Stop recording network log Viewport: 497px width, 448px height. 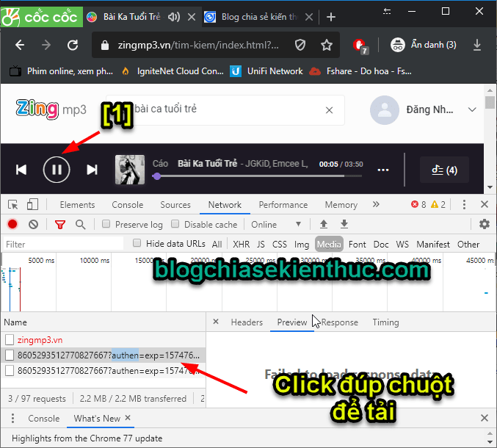tap(12, 225)
